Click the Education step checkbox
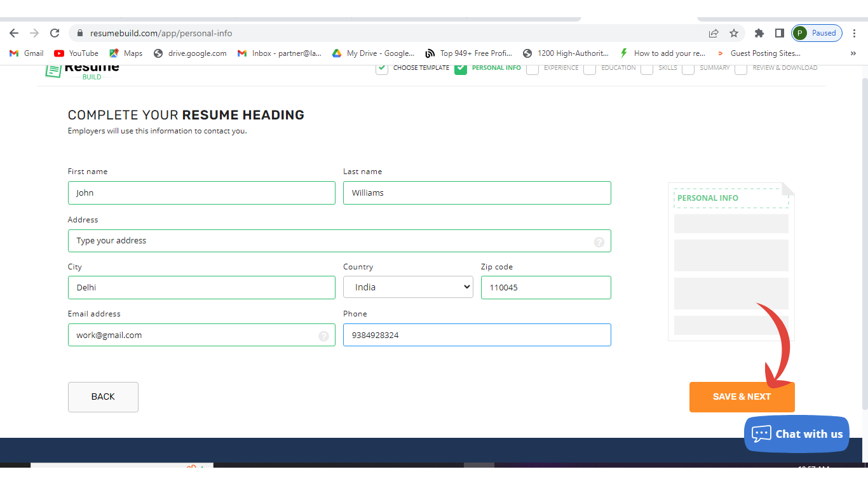This screenshot has height=488, width=868. (x=590, y=69)
